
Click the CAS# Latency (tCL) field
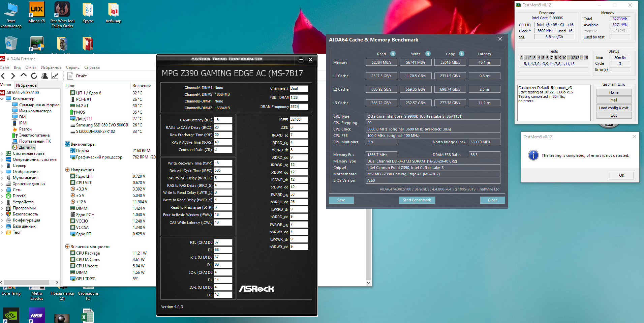click(x=223, y=120)
